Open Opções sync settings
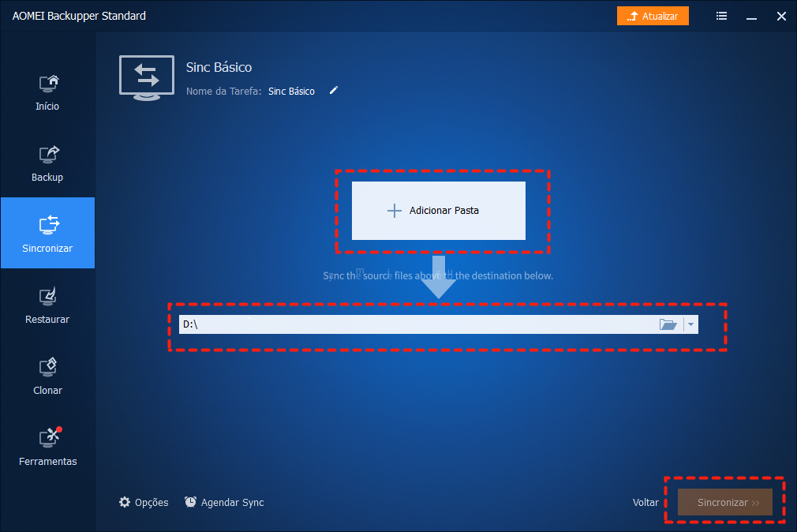This screenshot has width=797, height=532. click(144, 503)
